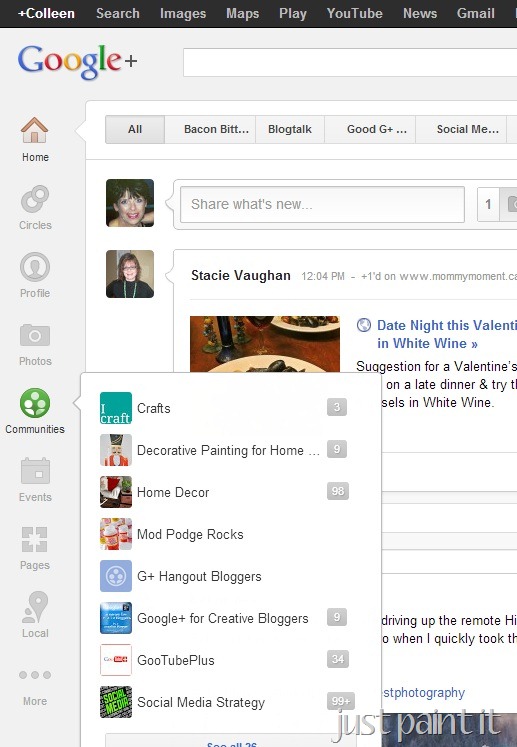Image resolution: width=517 pixels, height=747 pixels.
Task: Click the Google+ for Creative Bloggers icon
Action: (x=116, y=618)
